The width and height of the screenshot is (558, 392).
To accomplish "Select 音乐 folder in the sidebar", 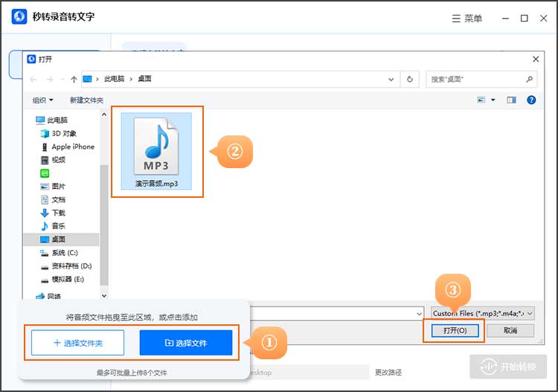I will coord(58,225).
